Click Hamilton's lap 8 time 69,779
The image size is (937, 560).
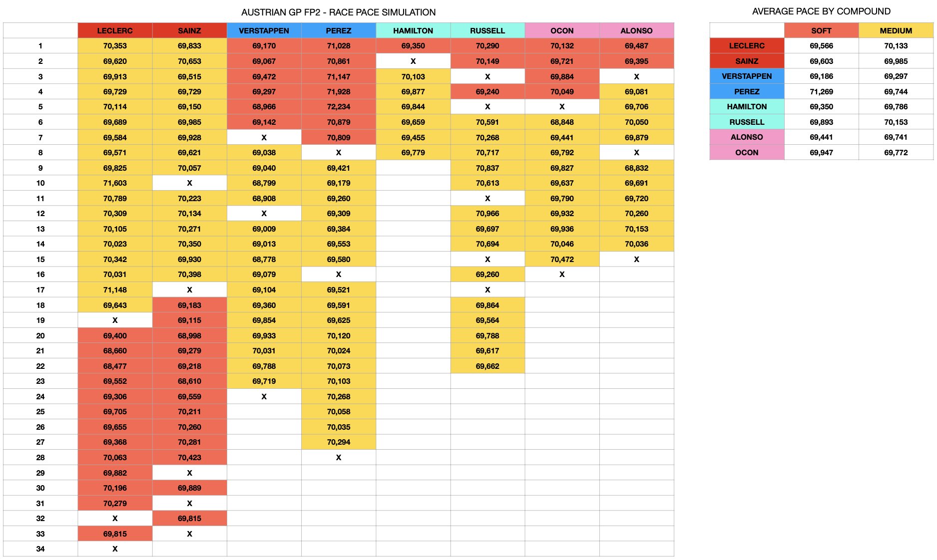click(413, 153)
